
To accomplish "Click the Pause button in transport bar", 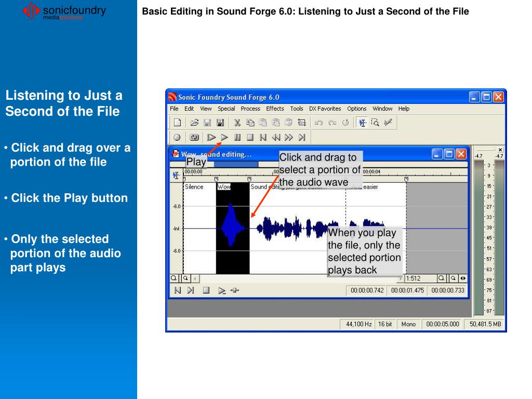I will click(x=237, y=137).
